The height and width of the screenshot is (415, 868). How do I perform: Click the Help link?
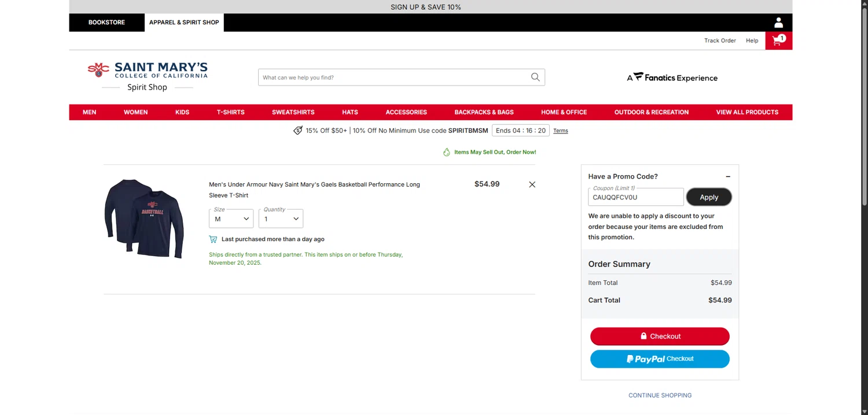pyautogui.click(x=752, y=40)
